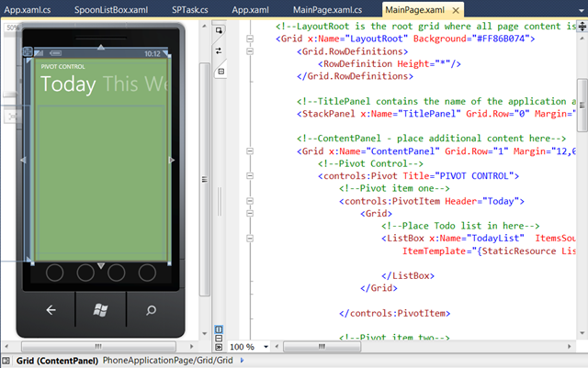588x368 pixels.
Task: Click designer horizontal scrollbar thumb
Action: (x=98, y=346)
